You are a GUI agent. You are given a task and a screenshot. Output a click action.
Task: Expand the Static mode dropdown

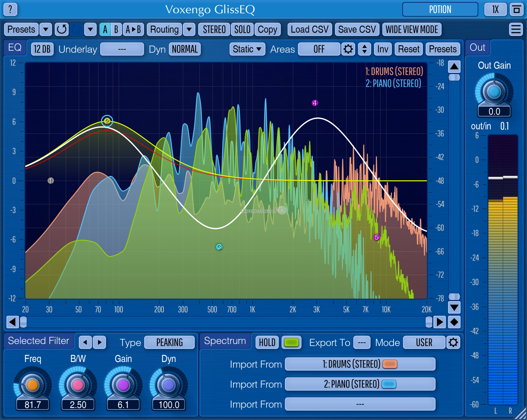point(247,49)
